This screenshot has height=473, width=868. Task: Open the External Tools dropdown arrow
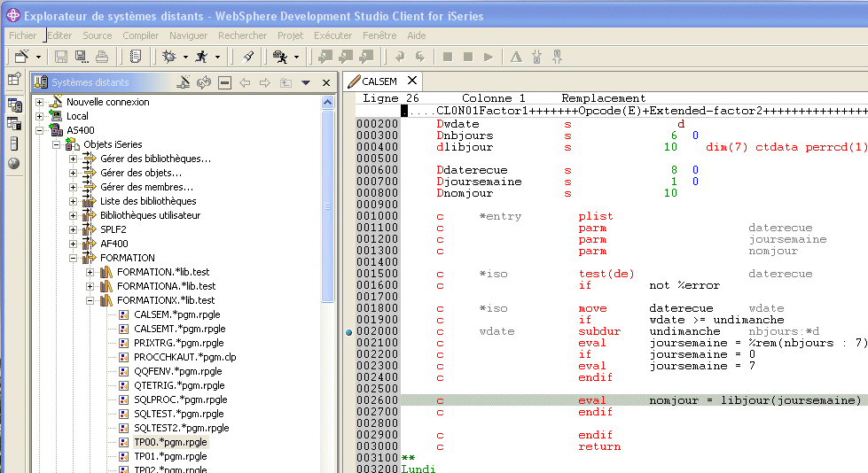coord(296,57)
